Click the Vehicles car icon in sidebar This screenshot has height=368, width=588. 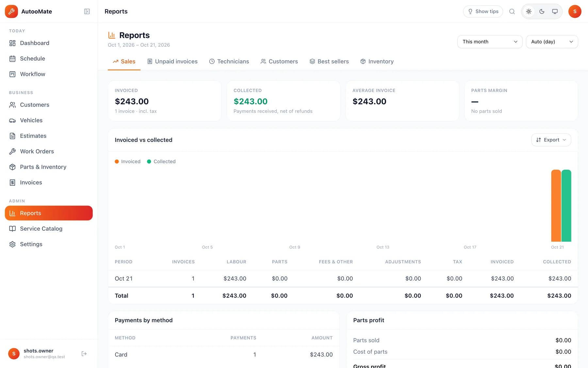point(12,120)
